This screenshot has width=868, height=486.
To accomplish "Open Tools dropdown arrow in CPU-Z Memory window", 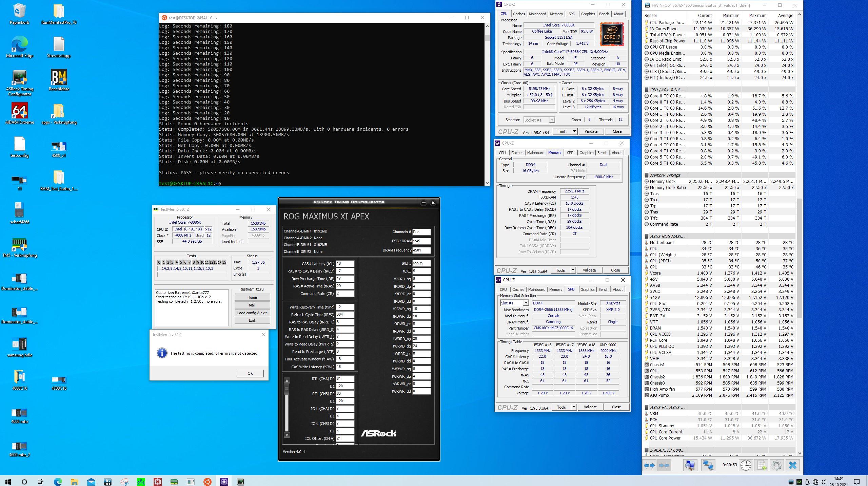I will coord(573,270).
